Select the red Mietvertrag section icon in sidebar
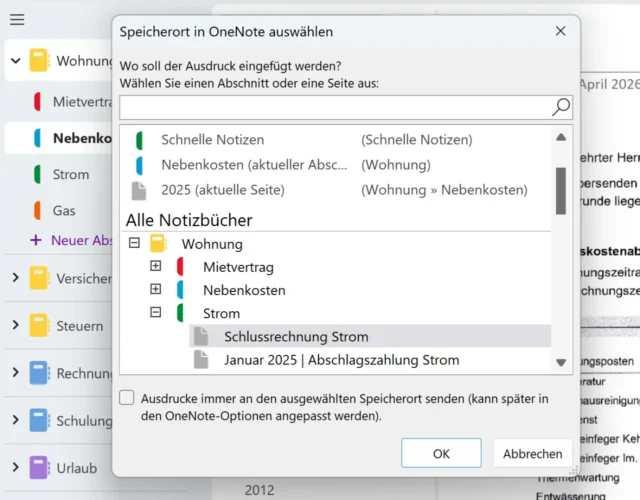This screenshot has width=640, height=500. pos(37,102)
